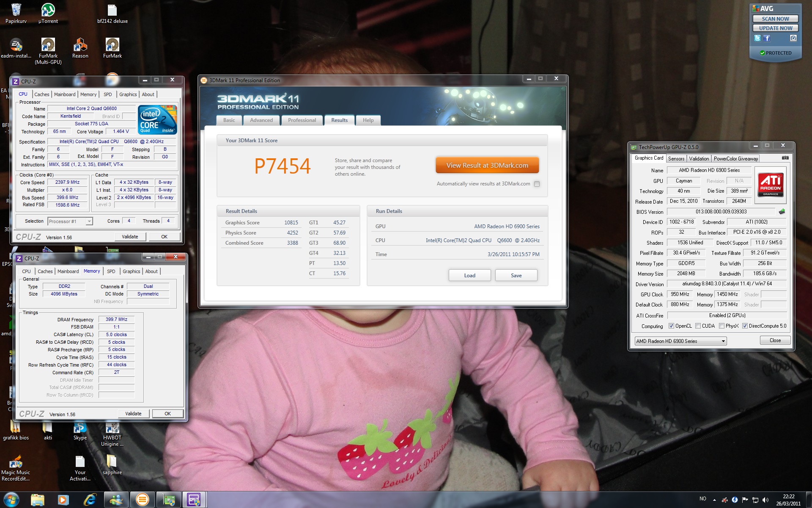Click the speedometer tune-up icon in AVG widget
The width and height of the screenshot is (812, 508).
[x=793, y=38]
